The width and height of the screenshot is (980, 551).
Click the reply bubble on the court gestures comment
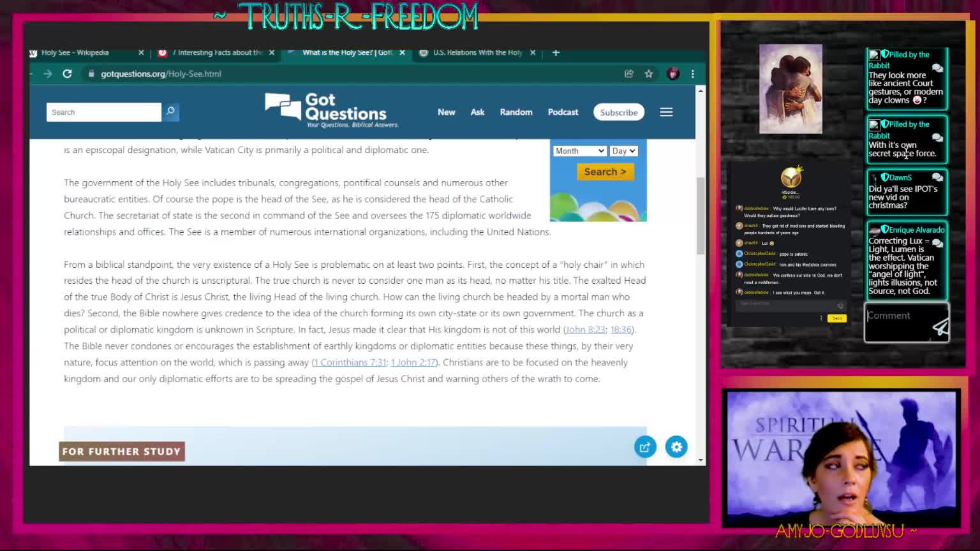click(x=937, y=68)
